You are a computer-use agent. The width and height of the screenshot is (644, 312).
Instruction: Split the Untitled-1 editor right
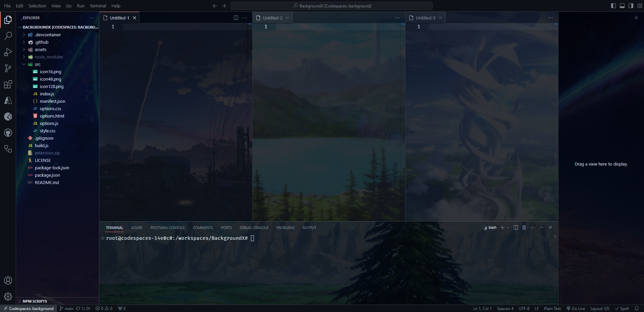pos(236,18)
